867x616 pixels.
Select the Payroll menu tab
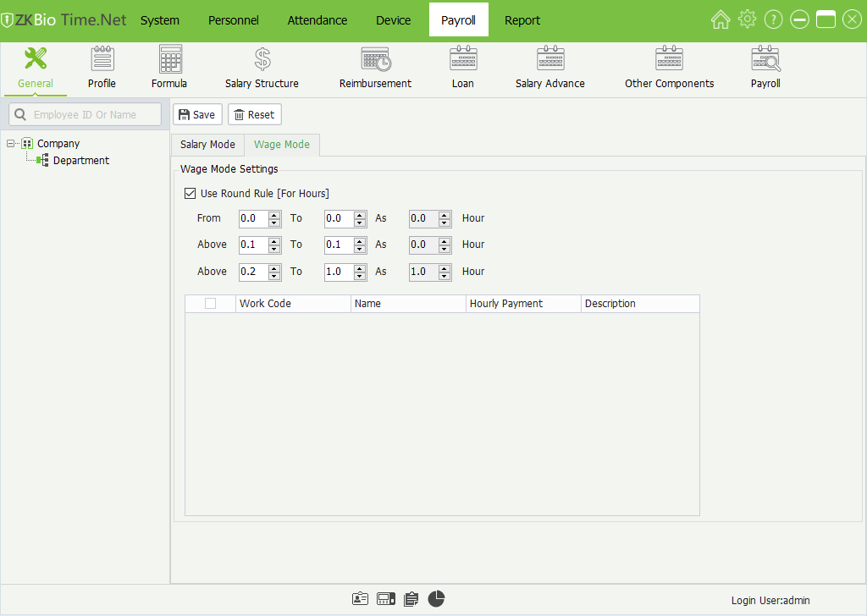coord(458,20)
